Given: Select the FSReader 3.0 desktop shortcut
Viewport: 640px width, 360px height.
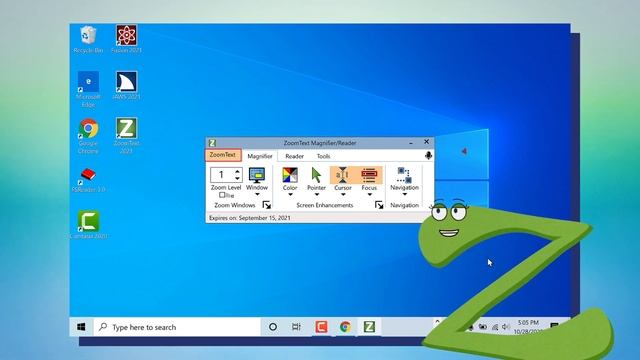Looking at the screenshot, I should tap(88, 180).
